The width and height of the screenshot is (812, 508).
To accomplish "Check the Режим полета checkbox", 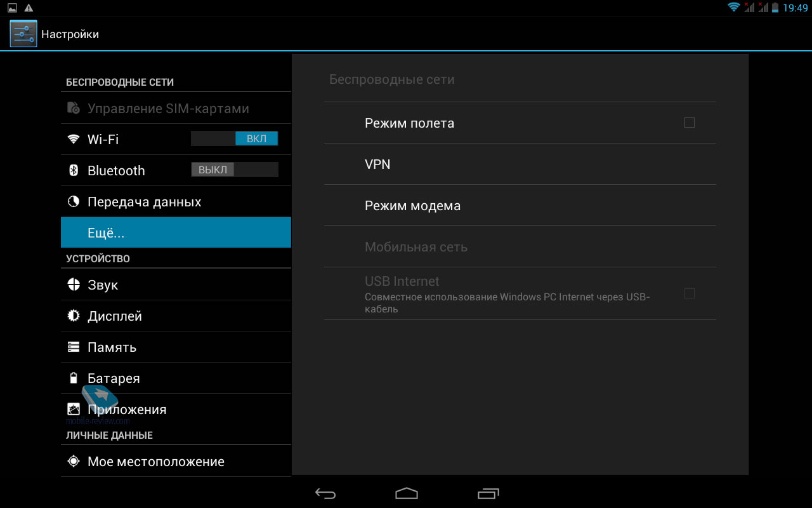I will click(x=690, y=123).
